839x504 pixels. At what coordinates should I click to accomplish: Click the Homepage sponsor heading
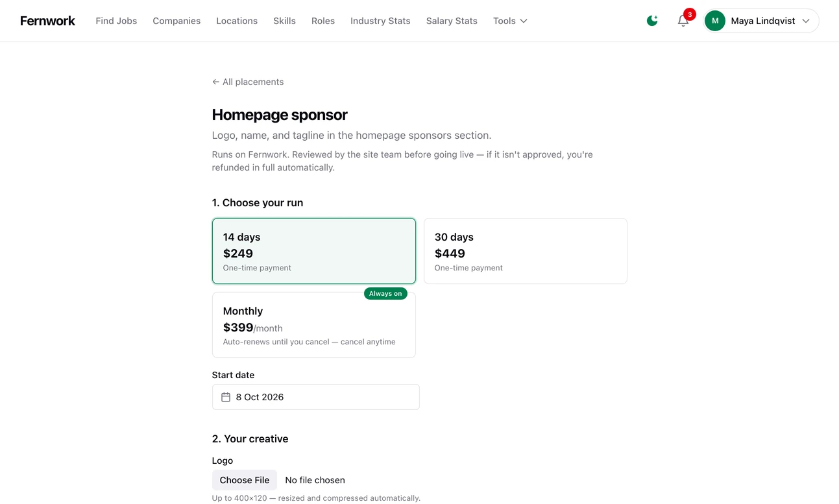point(280,115)
